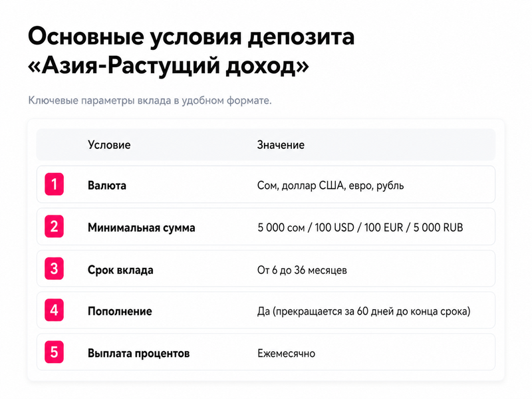Click the pink number 2 badge
This screenshot has width=532, height=399.
55,226
